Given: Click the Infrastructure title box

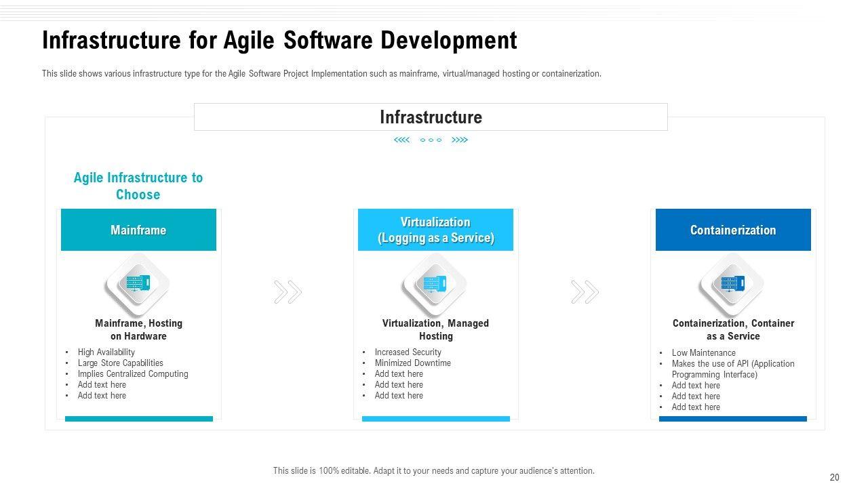Looking at the screenshot, I should point(431,117).
